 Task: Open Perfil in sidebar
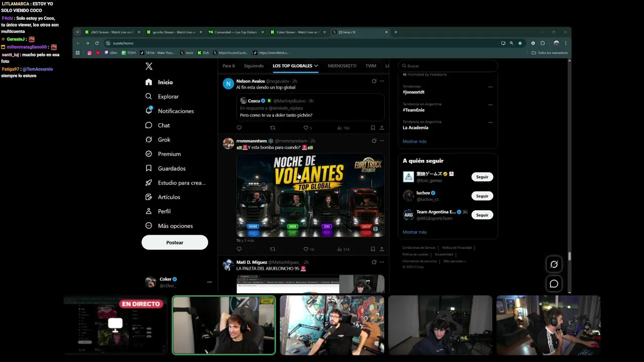(x=158, y=211)
